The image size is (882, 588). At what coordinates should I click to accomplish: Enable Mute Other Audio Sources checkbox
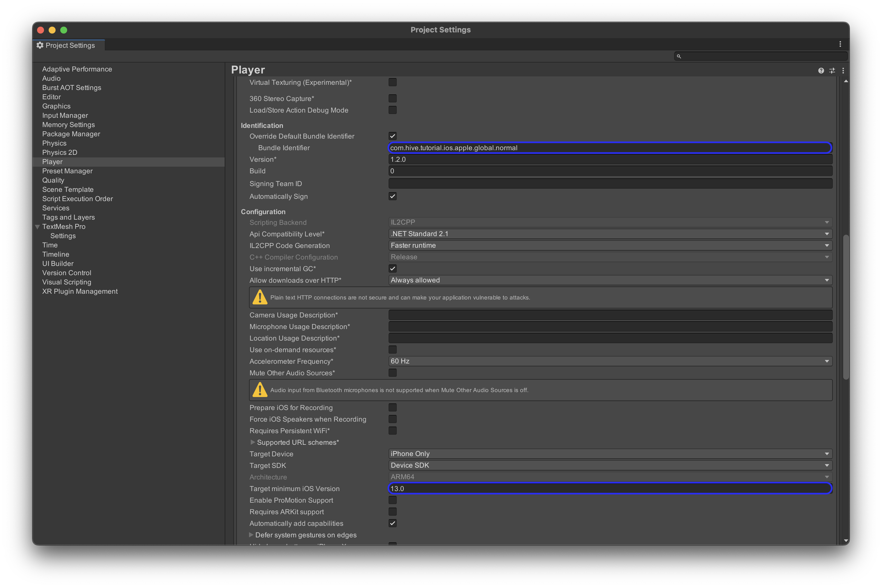tap(392, 373)
